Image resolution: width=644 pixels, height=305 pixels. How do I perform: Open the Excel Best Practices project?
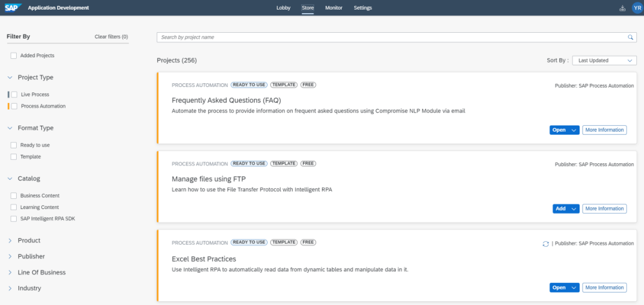[559, 288]
